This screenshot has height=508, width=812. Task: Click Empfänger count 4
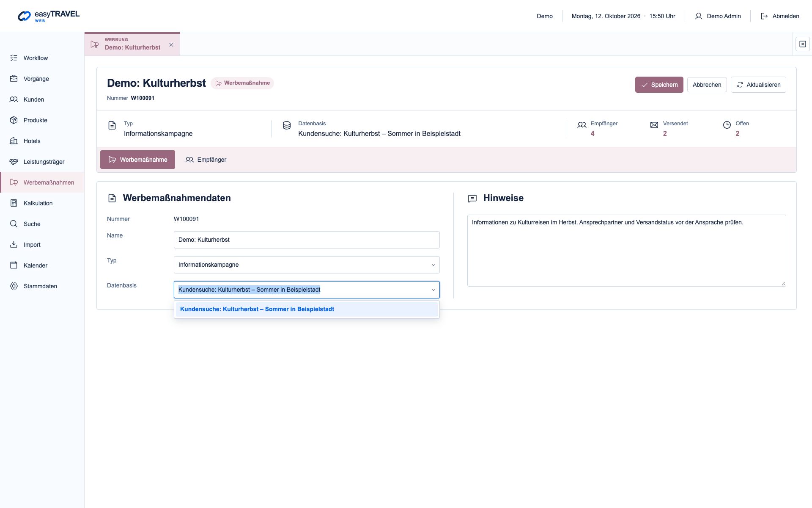pos(592,133)
